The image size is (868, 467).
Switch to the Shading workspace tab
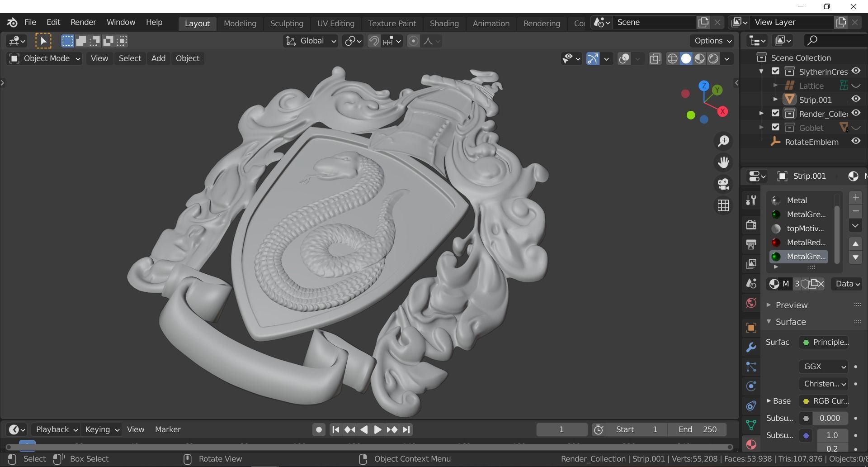pos(444,24)
